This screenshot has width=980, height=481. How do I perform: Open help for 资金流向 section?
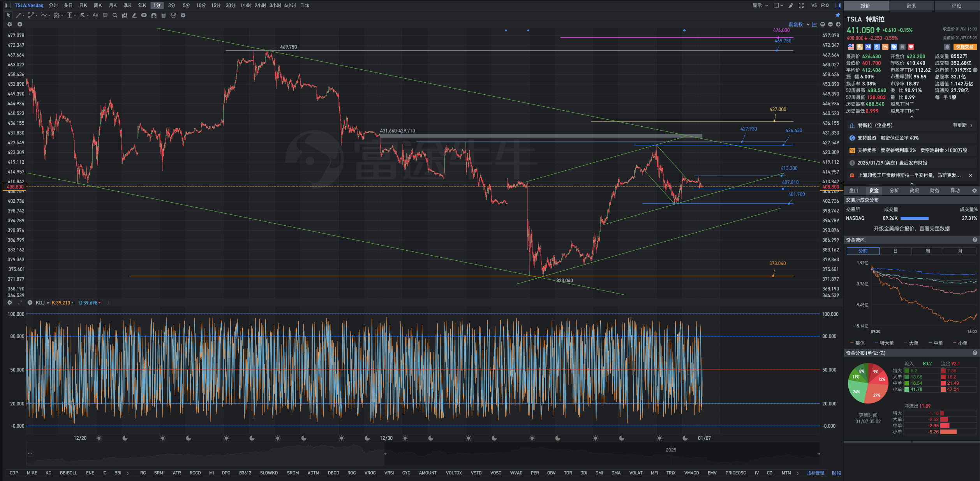click(975, 240)
